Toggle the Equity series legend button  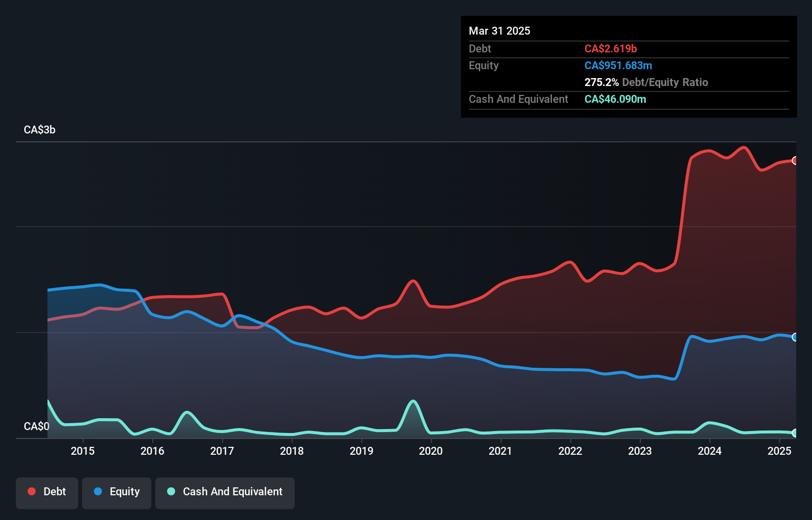tap(117, 493)
